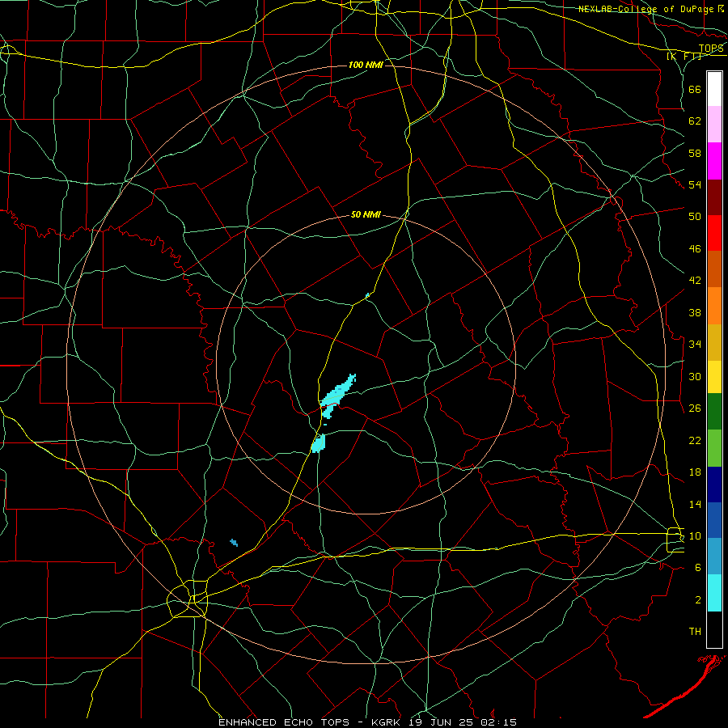728x728 pixels.
Task: Click the "22" legend value
Action: point(695,441)
